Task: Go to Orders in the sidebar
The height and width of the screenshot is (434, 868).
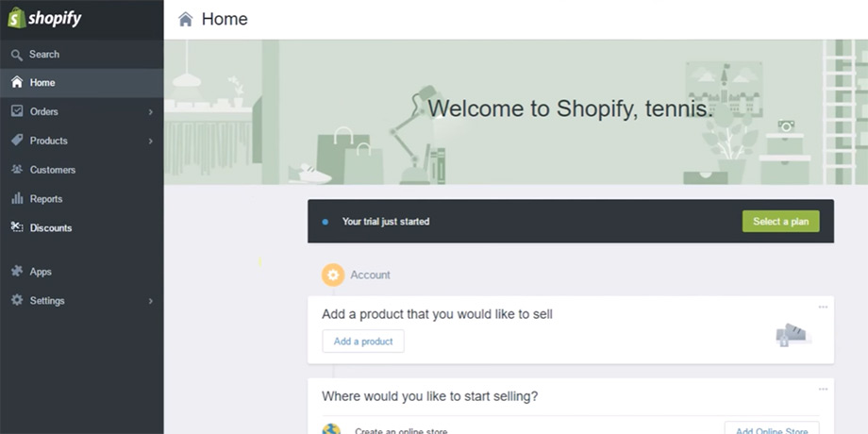Action: pyautogui.click(x=82, y=111)
